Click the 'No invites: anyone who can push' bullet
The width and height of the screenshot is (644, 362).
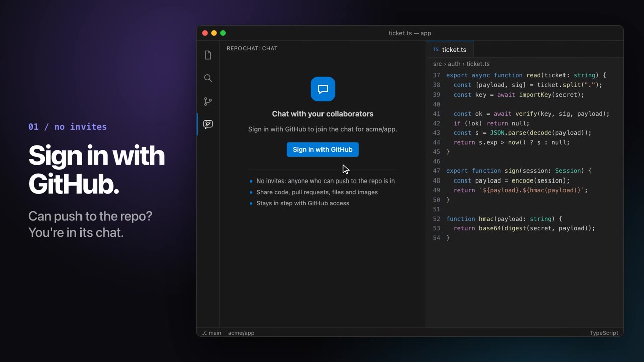pyautogui.click(x=326, y=181)
